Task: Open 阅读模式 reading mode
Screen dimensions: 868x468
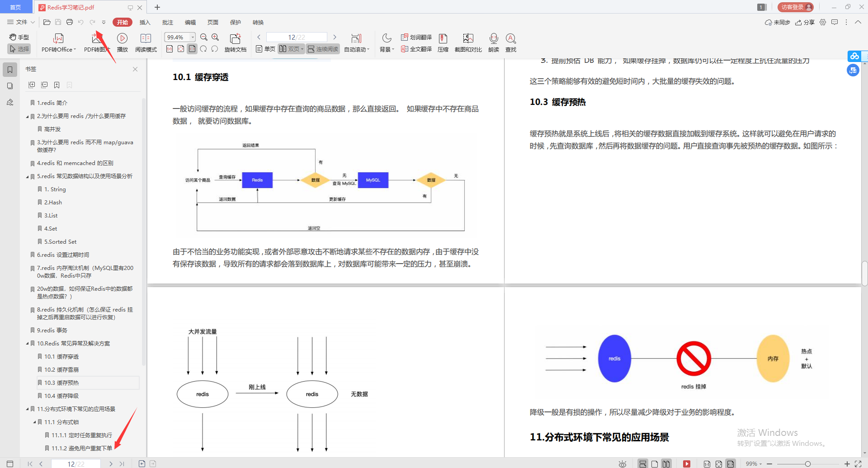Action: click(146, 43)
